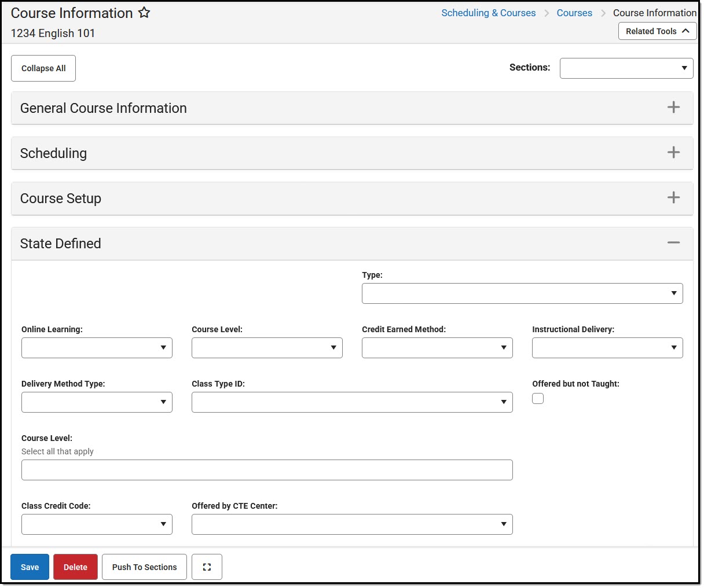This screenshot has height=588, width=704.
Task: Expand the Course Setup section
Action: pos(673,197)
